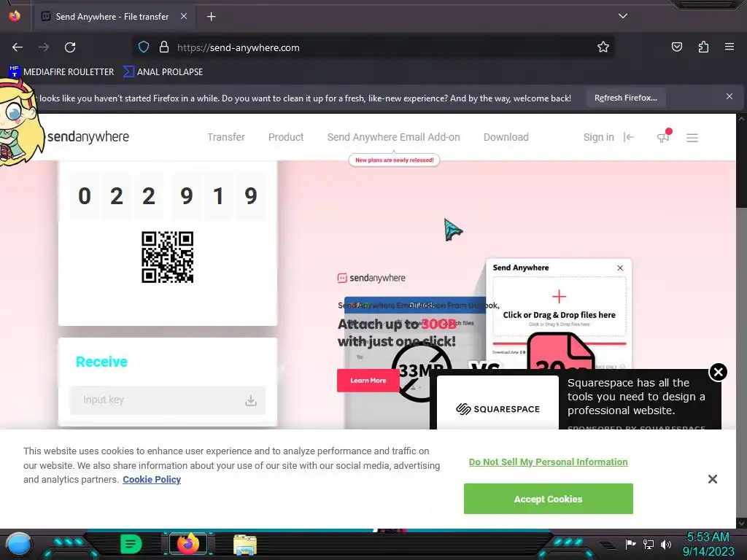Open the announcements megaphone icon
Image resolution: width=747 pixels, height=560 pixels.
pos(663,136)
